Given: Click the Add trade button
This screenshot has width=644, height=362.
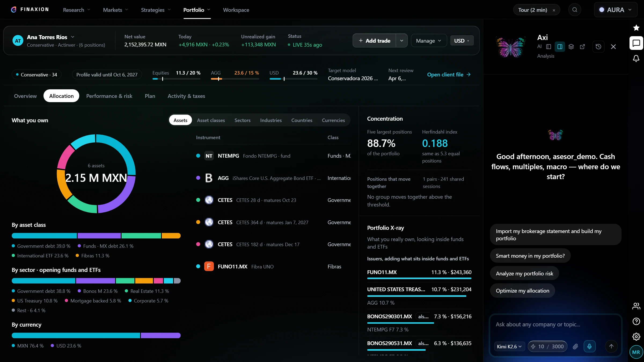Looking at the screenshot, I should point(375,40).
